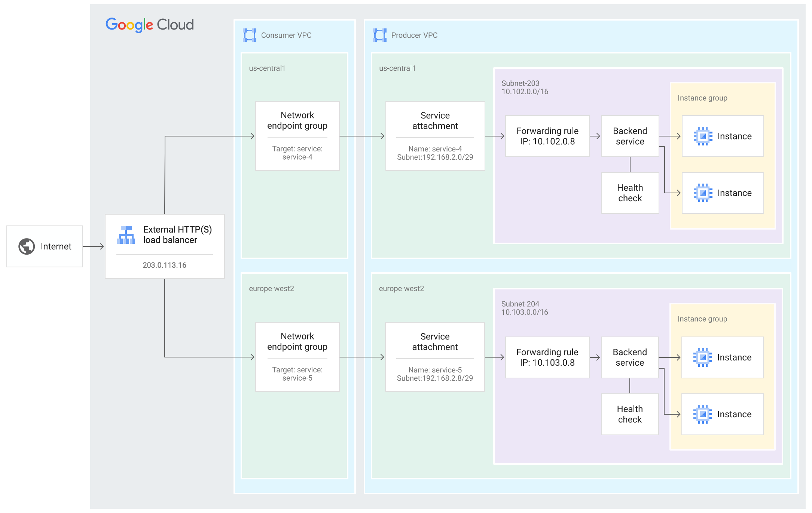The image size is (812, 513).
Task: Select the service-4 Network endpoint group box
Action: point(297,136)
